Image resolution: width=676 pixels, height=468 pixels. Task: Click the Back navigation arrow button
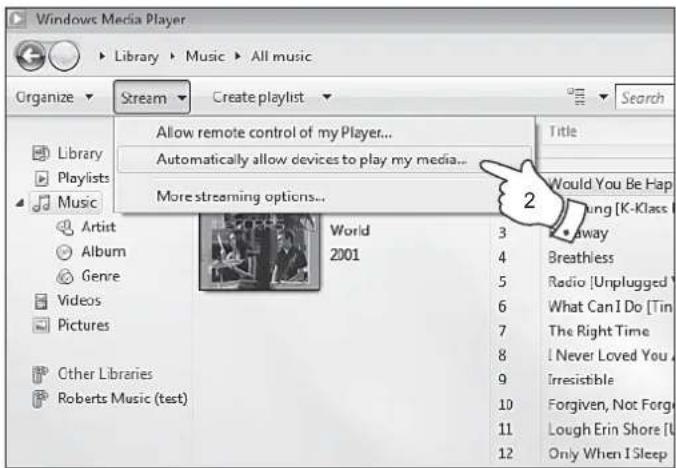click(30, 56)
